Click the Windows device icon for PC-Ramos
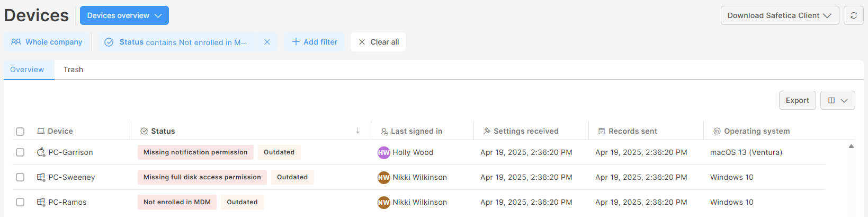The height and width of the screenshot is (217, 868). point(41,202)
